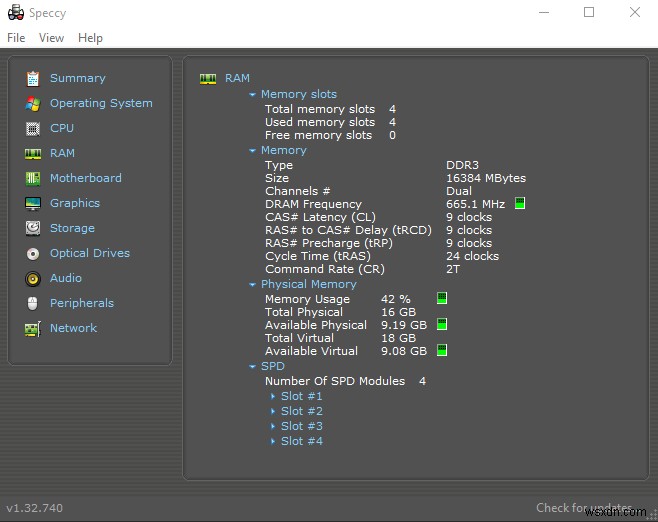
Task: Click the Audio speaker icon
Action: (x=33, y=279)
